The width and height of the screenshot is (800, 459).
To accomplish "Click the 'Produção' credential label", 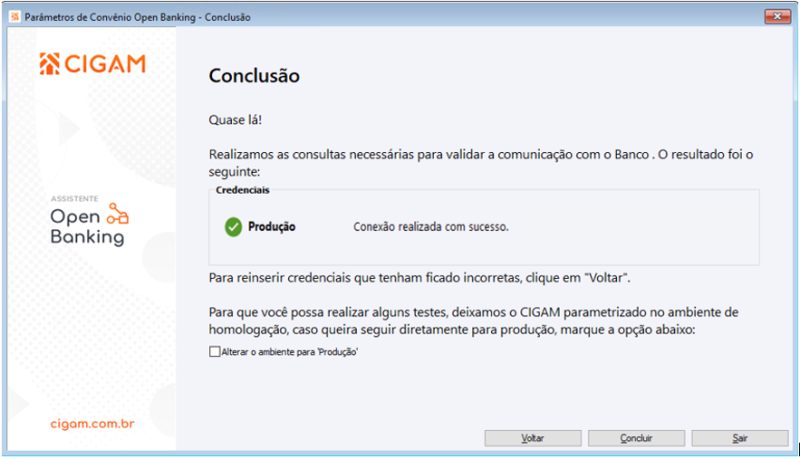I will point(271,227).
